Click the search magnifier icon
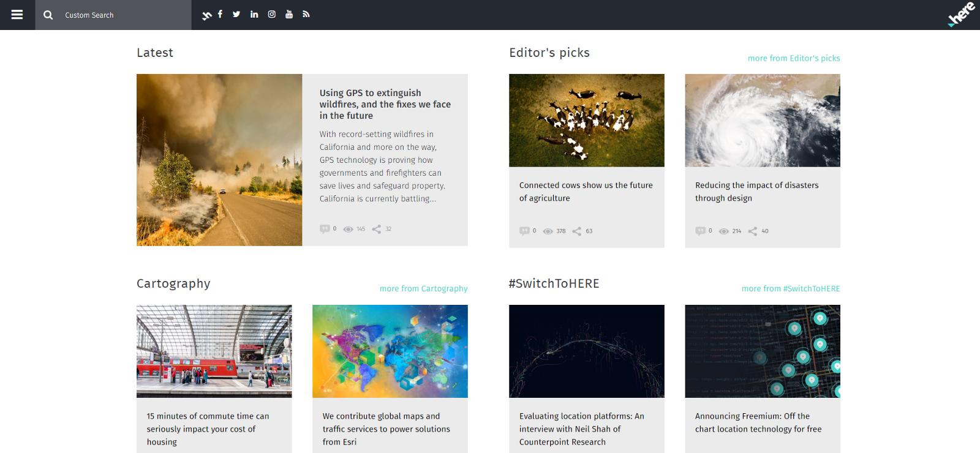 (48, 15)
